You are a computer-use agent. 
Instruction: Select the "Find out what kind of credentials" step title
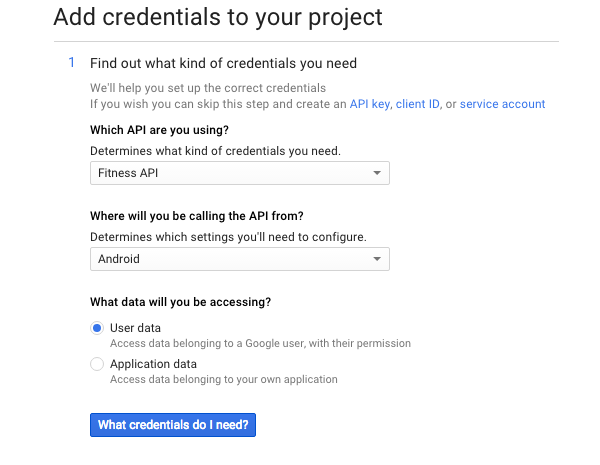coord(223,63)
